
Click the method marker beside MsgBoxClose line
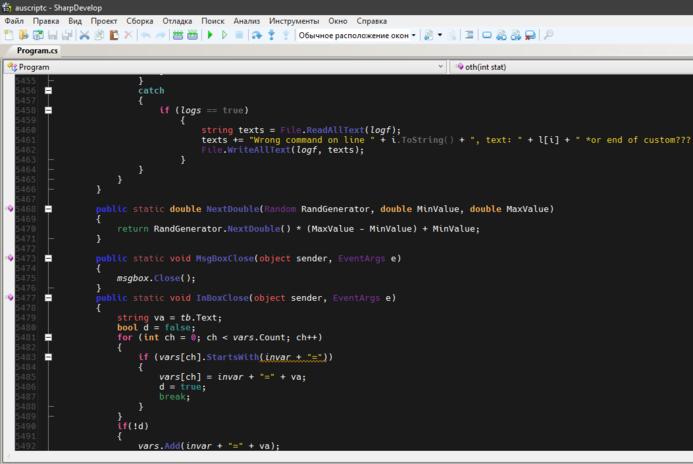click(10, 258)
